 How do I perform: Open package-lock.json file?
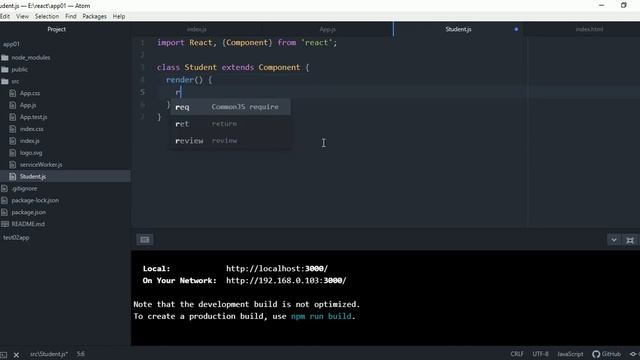(35, 200)
